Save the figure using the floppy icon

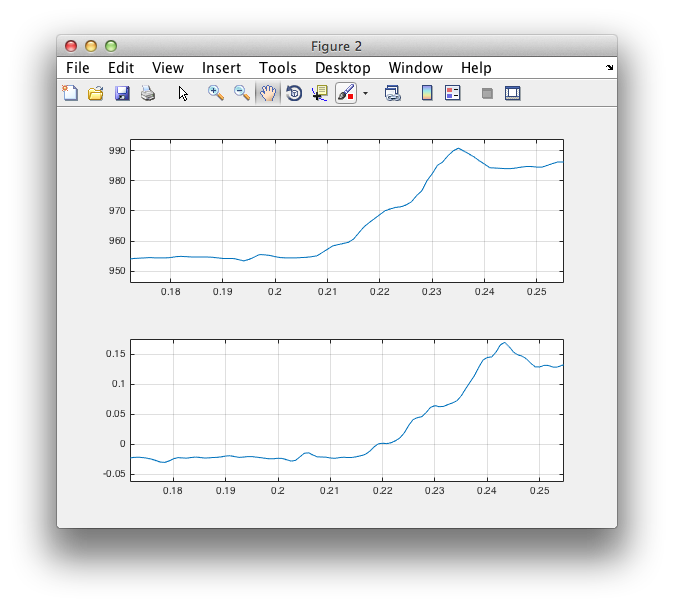[x=122, y=93]
